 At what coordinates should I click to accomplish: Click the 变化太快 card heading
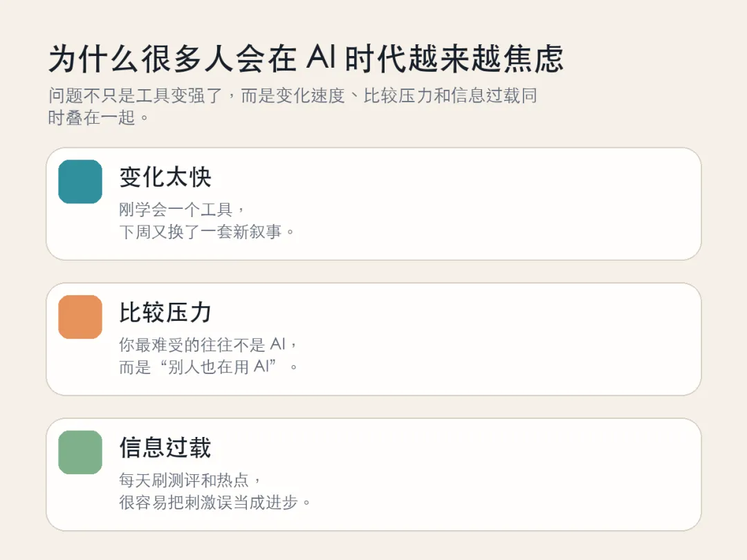click(x=165, y=177)
